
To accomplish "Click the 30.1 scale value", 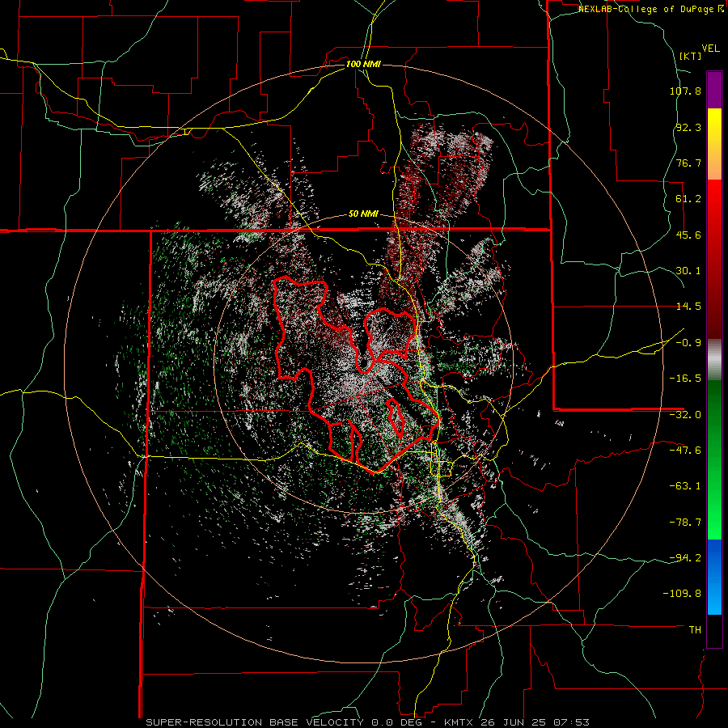I will 688,271.
